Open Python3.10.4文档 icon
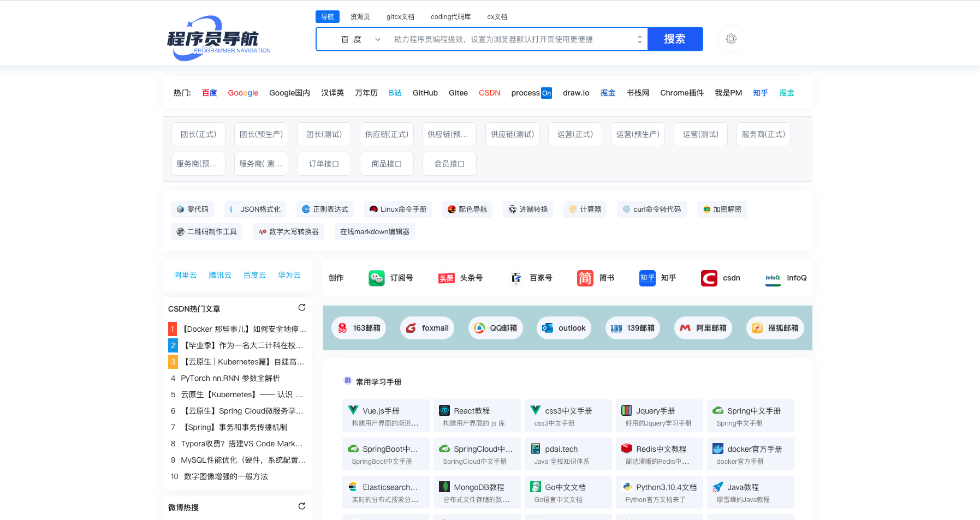 pyautogui.click(x=627, y=487)
